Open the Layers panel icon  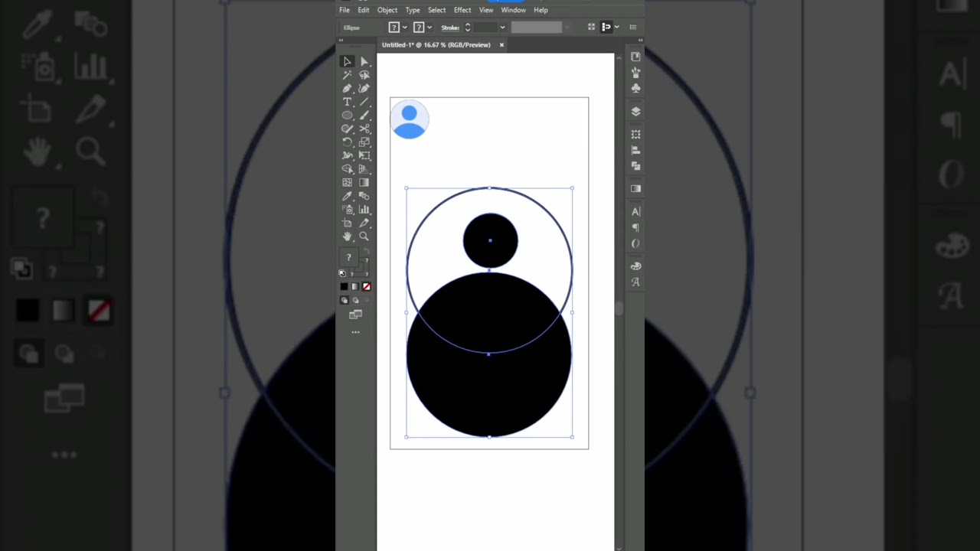[635, 112]
